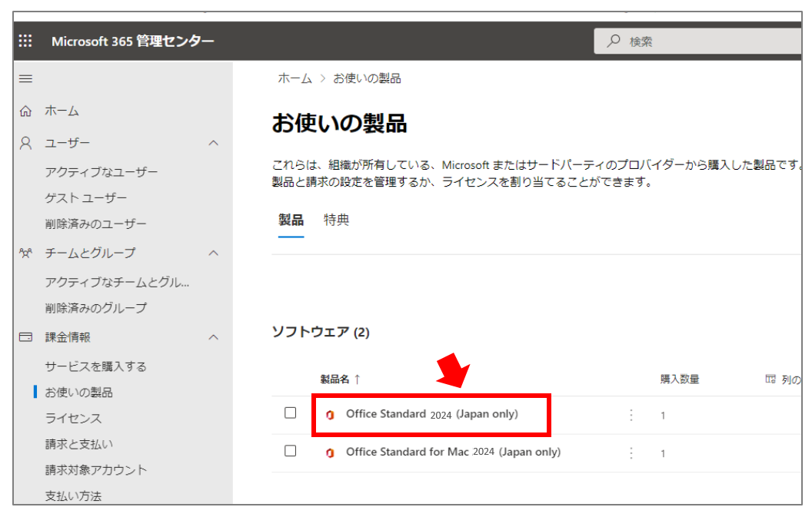Focus the 検索 search field
The width and height of the screenshot is (812, 517).
[x=697, y=41]
